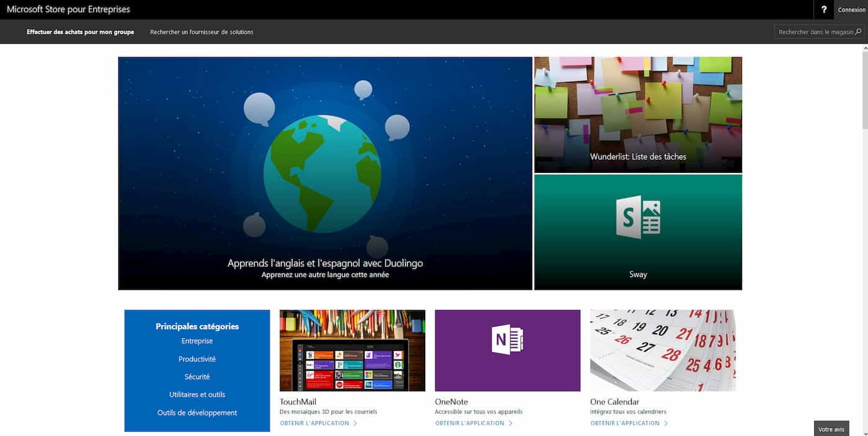868x436 pixels.
Task: Open the Wunderlist sticky notes tile
Action: [638, 115]
